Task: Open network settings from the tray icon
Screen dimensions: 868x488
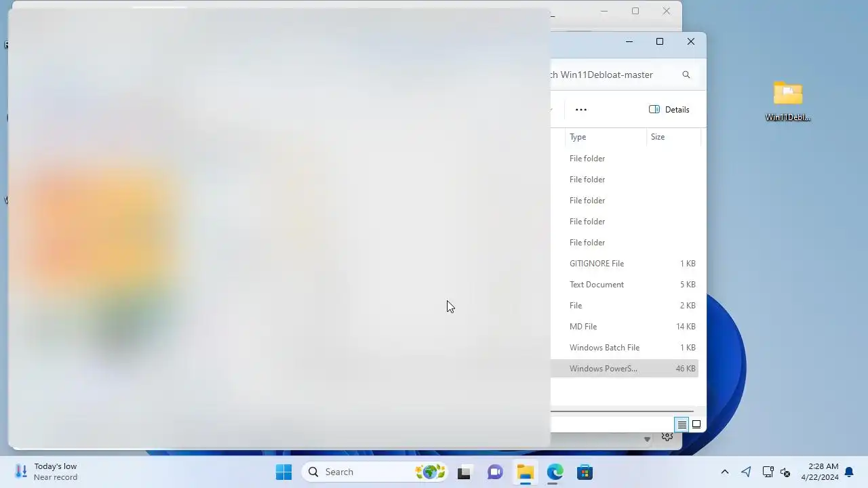Action: pyautogui.click(x=768, y=472)
